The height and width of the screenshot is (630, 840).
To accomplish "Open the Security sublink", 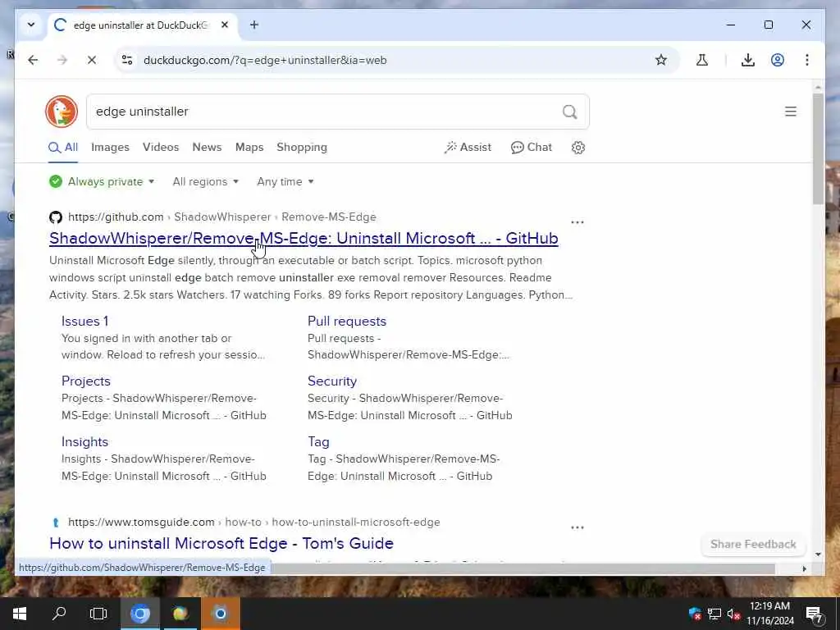I will [x=332, y=381].
